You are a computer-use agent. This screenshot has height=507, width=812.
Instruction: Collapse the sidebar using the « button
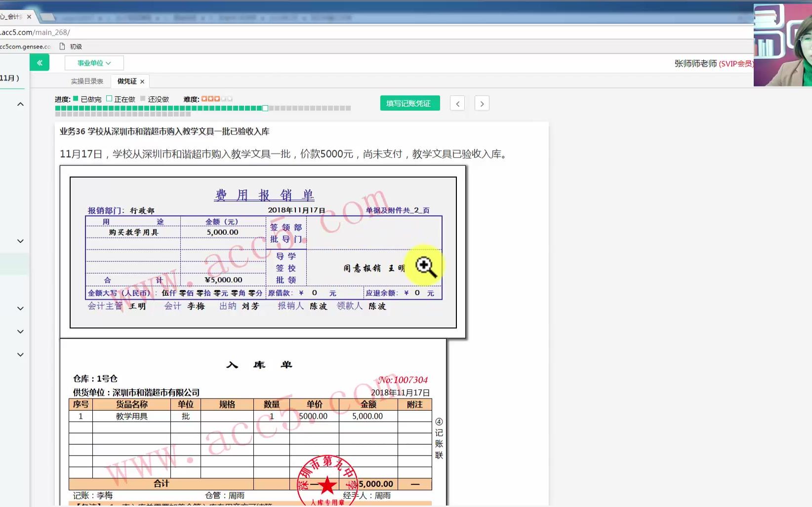(x=40, y=63)
